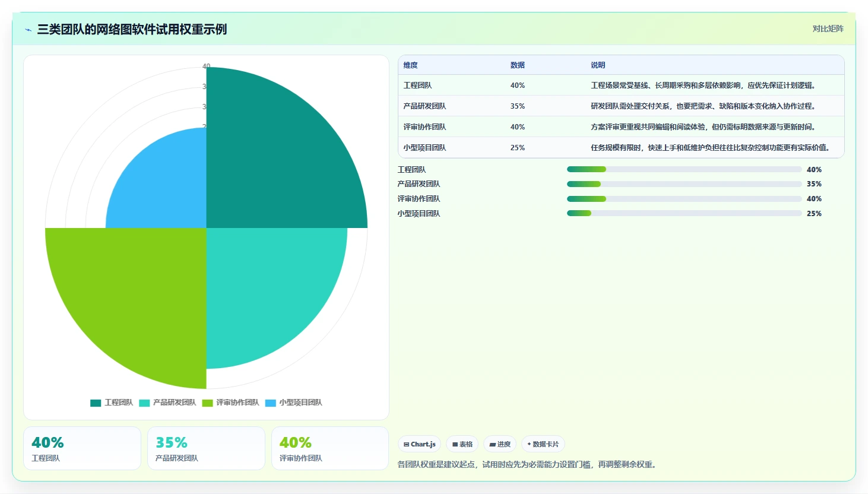Viewport: 868px width, 494px height.
Task: Click the blue title icon beside the heading
Action: point(28,30)
